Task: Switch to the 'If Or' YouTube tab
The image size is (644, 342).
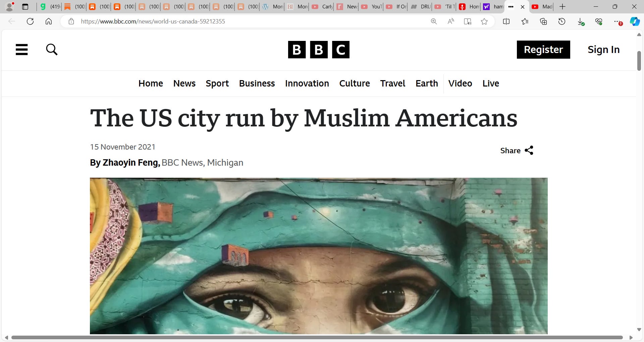Action: click(x=396, y=7)
